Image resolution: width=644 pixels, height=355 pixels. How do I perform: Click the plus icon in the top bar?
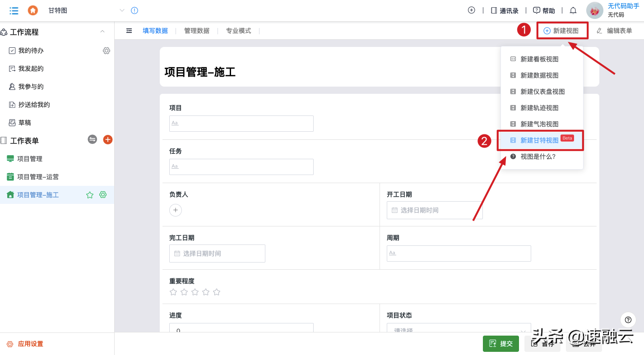coord(471,9)
